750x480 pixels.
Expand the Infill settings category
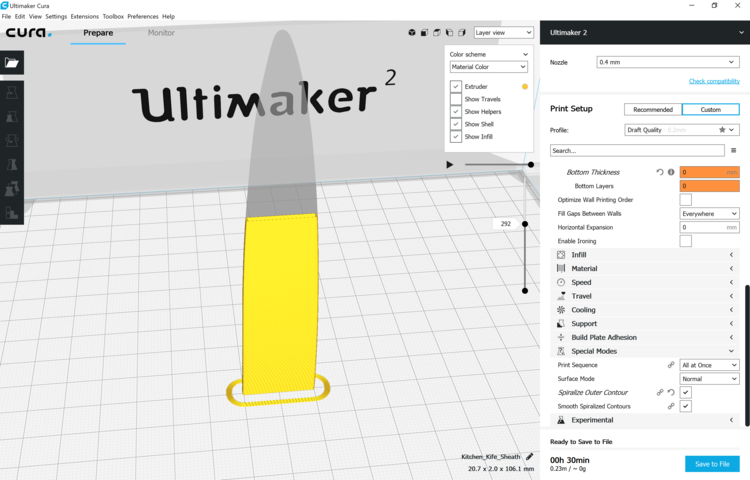645,255
